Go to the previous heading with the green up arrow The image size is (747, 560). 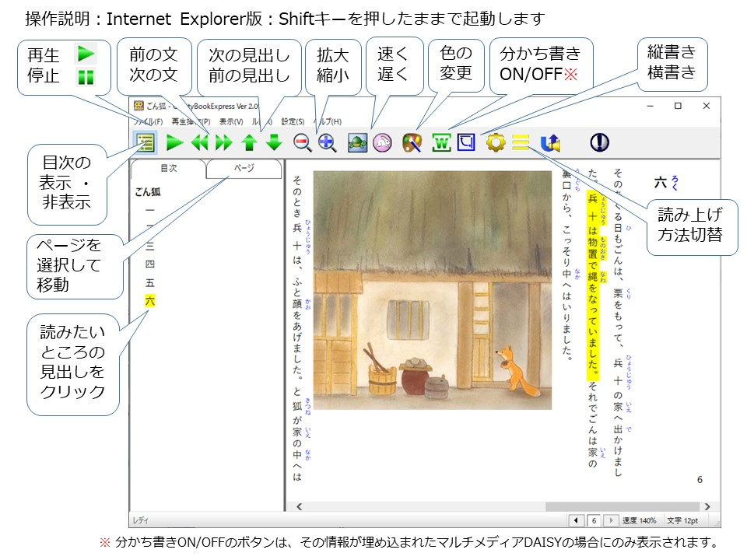click(x=249, y=142)
